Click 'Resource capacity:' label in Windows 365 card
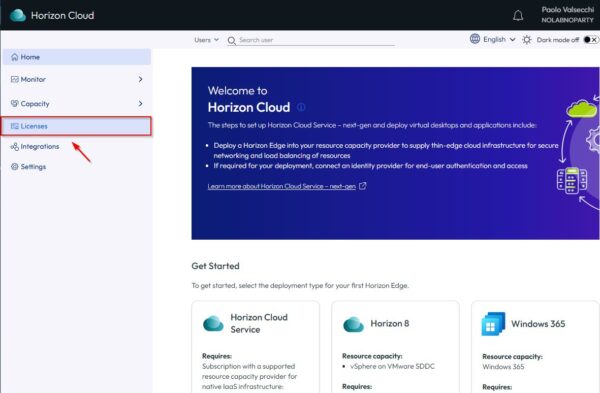The width and height of the screenshot is (600, 393). 512,356
